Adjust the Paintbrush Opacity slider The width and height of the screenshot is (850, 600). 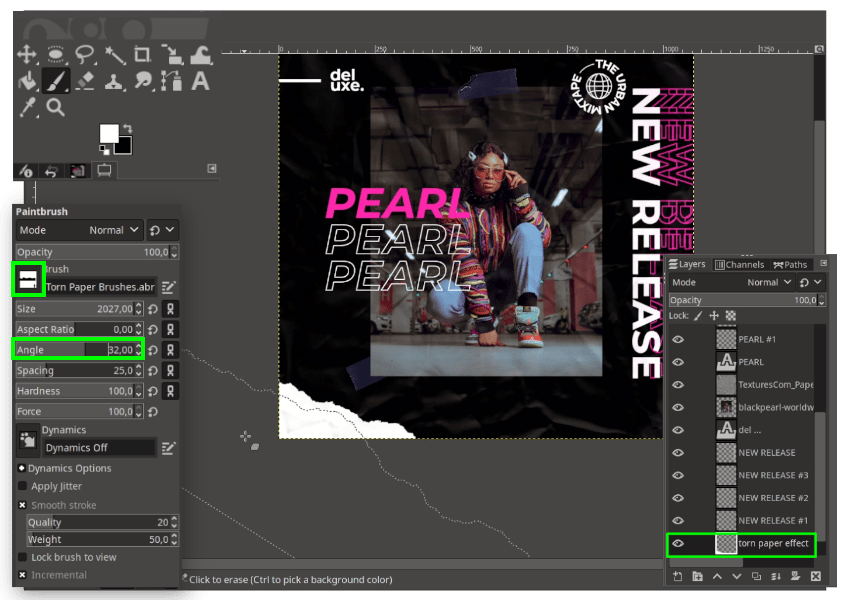pos(96,252)
